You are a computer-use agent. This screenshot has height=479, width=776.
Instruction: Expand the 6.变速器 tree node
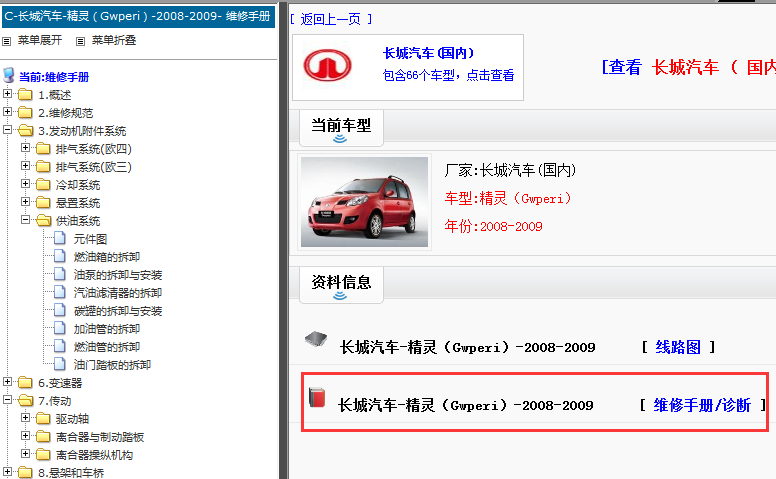point(7,382)
